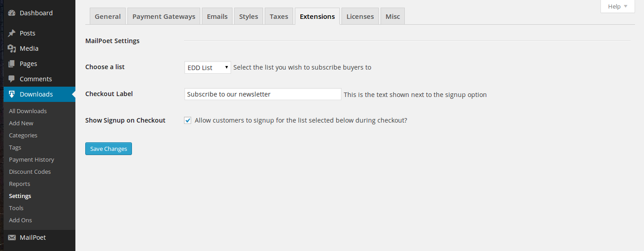Screen dimensions: 644x251
Task: Click the Downloads arrow icon
Action: (12, 94)
